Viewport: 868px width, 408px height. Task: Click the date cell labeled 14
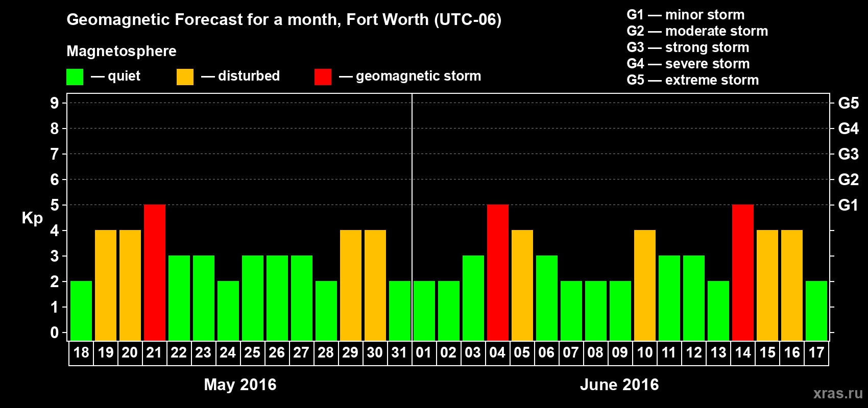click(743, 353)
